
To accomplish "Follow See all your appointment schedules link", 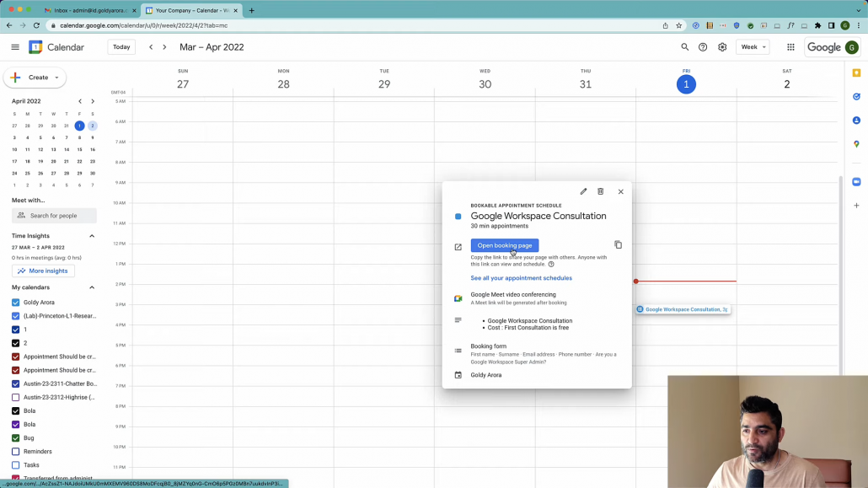I will coord(521,278).
